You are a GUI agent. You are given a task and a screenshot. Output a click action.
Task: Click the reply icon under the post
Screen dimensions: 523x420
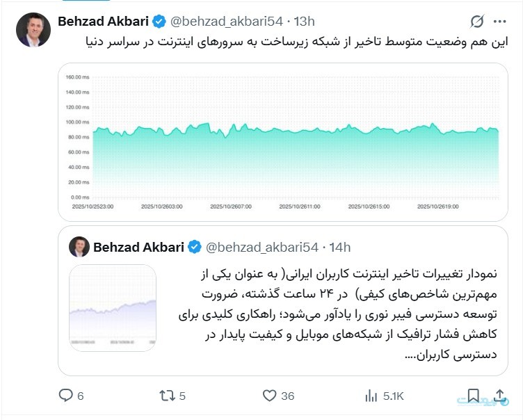pyautogui.click(x=66, y=395)
